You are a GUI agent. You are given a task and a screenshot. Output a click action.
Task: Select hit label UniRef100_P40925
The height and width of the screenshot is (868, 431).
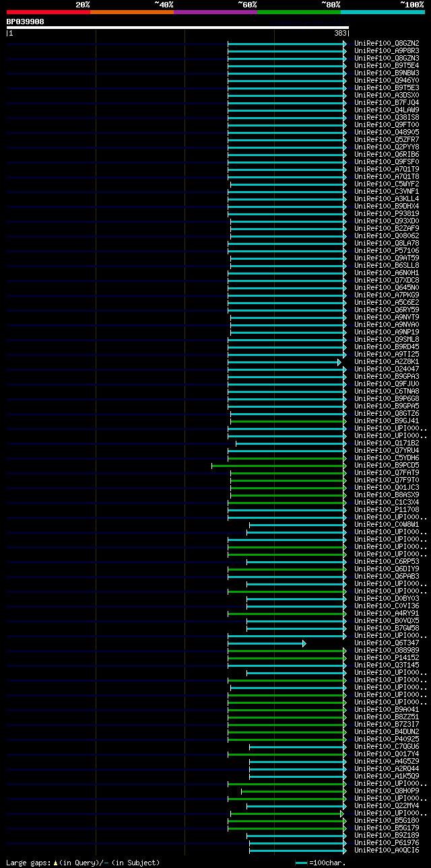pos(387,739)
